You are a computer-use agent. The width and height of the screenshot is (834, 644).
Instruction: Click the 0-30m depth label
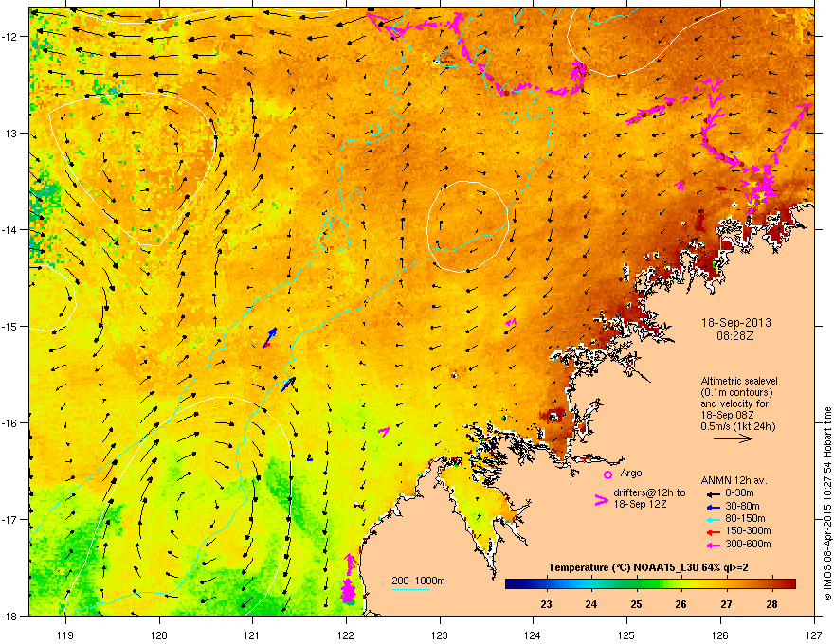tap(739, 493)
